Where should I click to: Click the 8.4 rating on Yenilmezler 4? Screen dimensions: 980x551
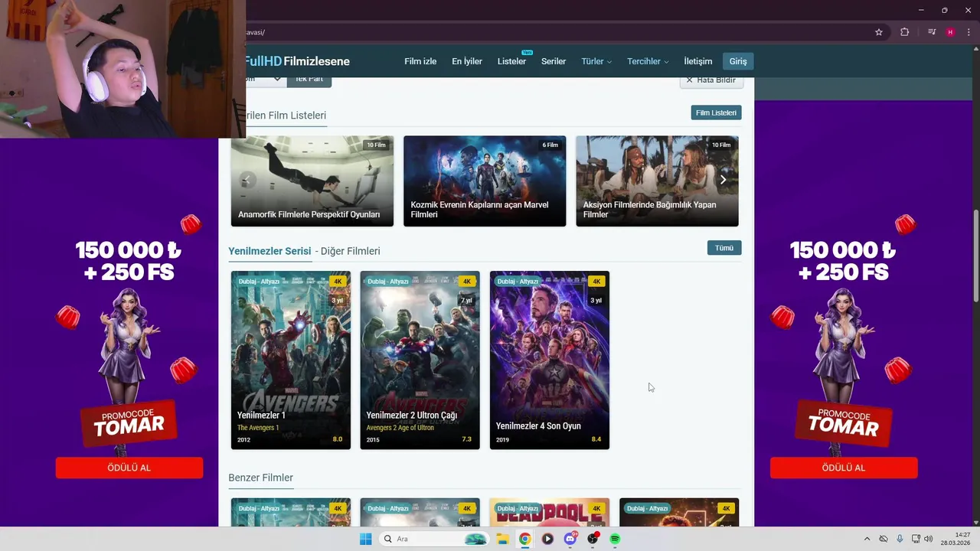pyautogui.click(x=596, y=439)
